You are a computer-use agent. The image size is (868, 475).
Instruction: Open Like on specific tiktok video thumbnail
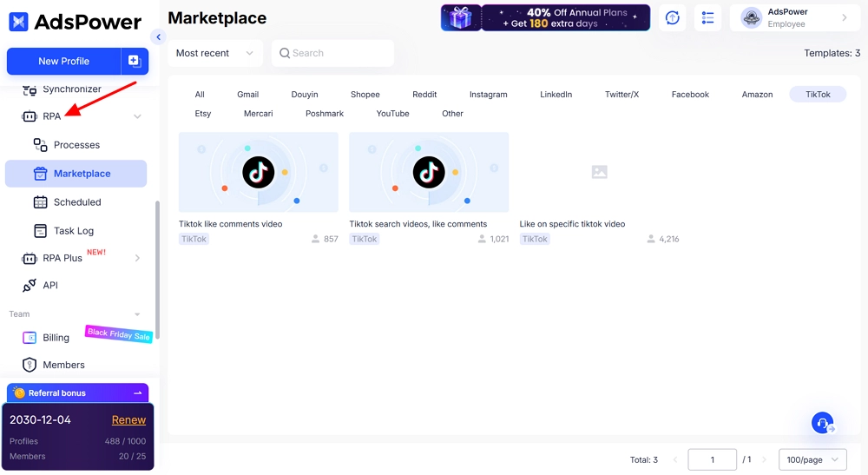pos(600,172)
